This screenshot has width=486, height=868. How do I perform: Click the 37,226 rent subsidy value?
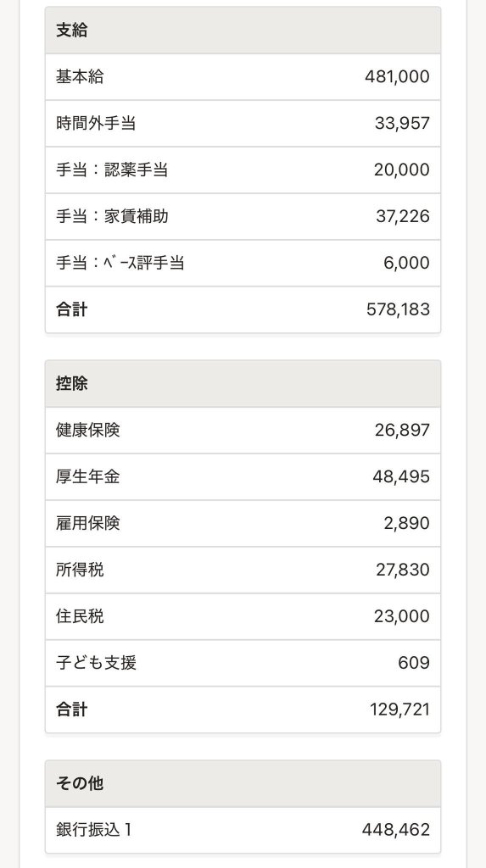coord(402,216)
